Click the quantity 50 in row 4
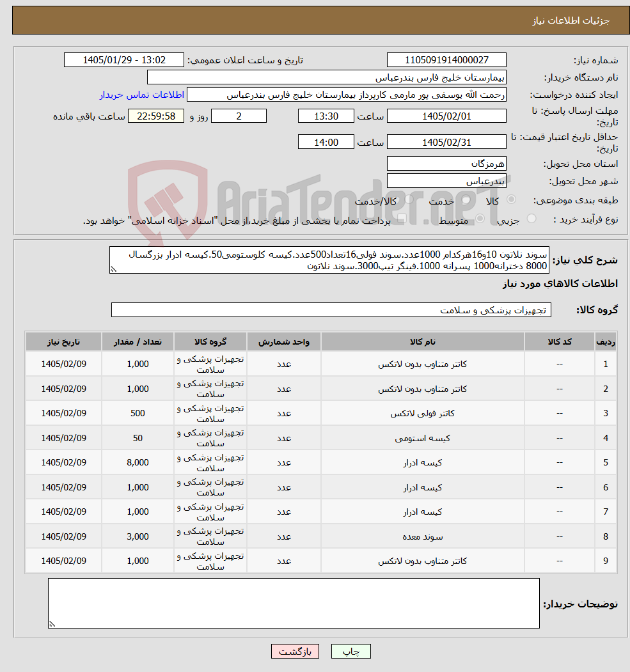Image resolution: width=630 pixels, height=672 pixels. 138,439
